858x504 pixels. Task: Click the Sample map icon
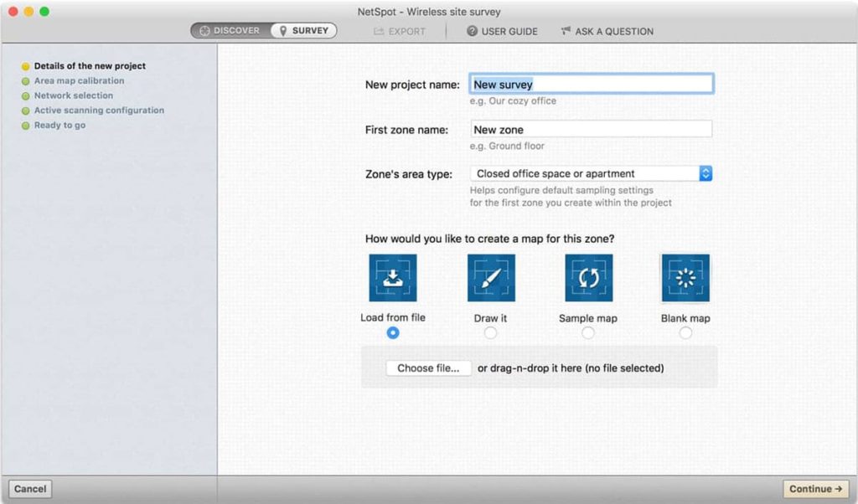click(588, 278)
